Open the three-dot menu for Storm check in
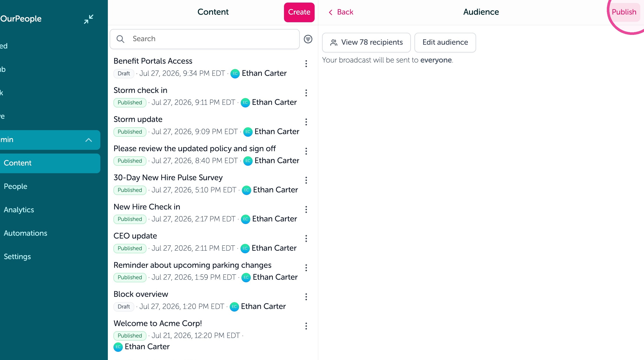644x360 pixels. tap(306, 93)
